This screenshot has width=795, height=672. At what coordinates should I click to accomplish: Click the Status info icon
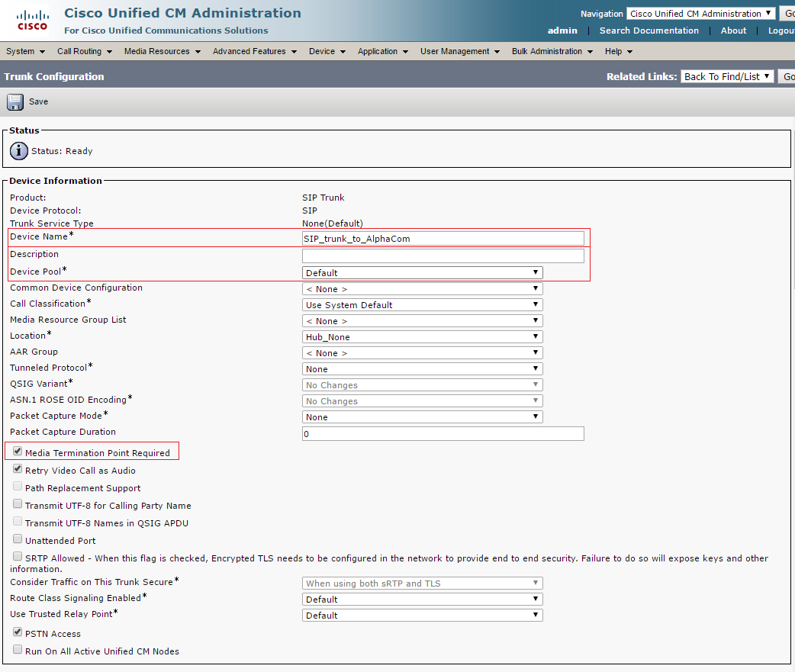[x=19, y=151]
